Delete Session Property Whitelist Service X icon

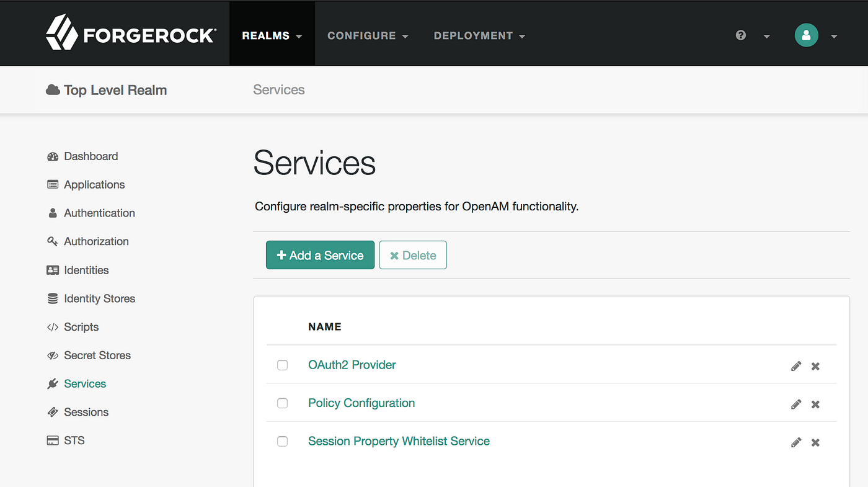click(815, 442)
